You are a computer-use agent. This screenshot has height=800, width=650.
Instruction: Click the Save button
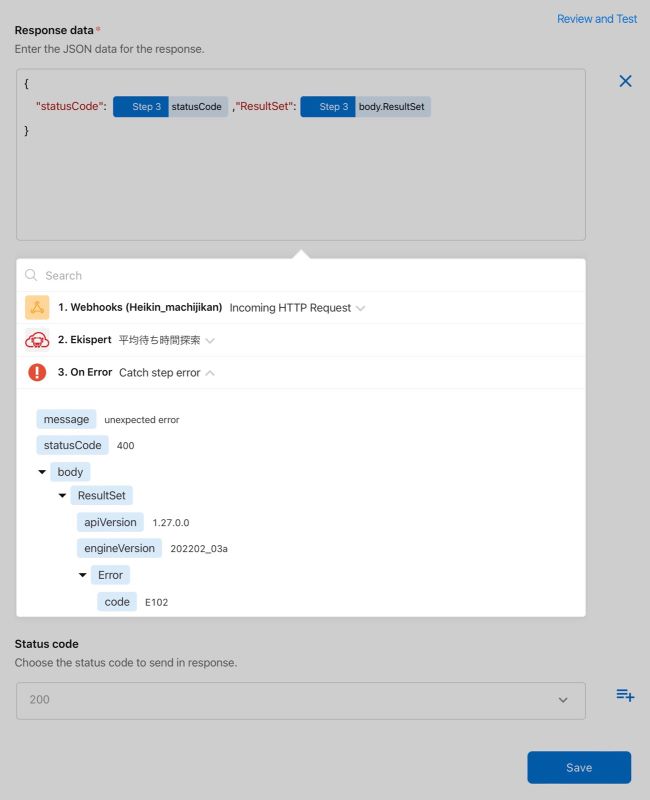pyautogui.click(x=579, y=767)
